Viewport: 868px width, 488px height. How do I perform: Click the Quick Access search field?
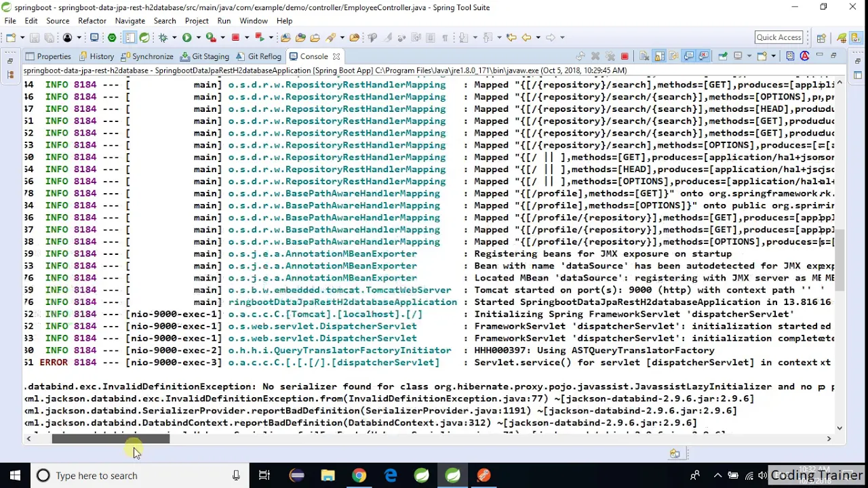point(778,37)
